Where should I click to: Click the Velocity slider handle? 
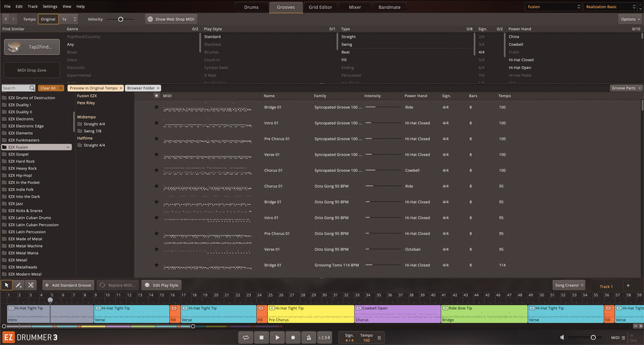point(120,20)
